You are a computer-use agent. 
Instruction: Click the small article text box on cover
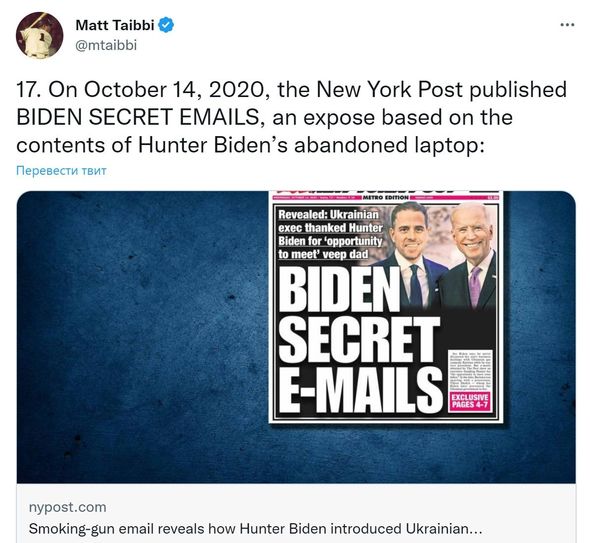pos(470,370)
